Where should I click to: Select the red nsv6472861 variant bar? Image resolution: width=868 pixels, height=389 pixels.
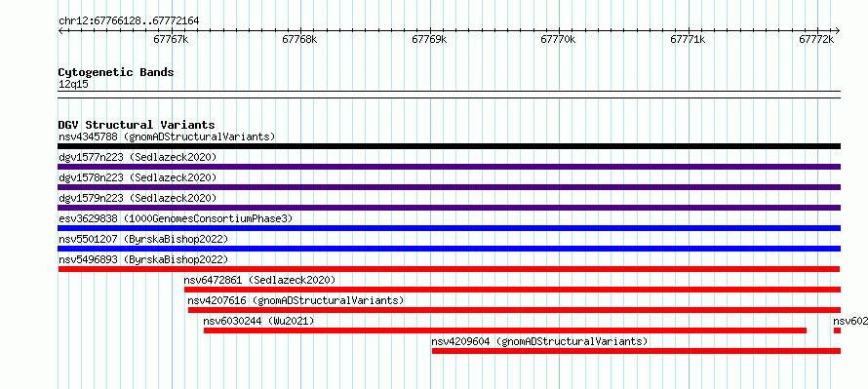coord(512,290)
